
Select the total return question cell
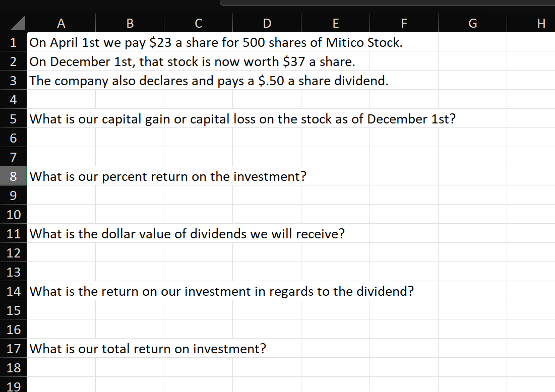(61, 349)
